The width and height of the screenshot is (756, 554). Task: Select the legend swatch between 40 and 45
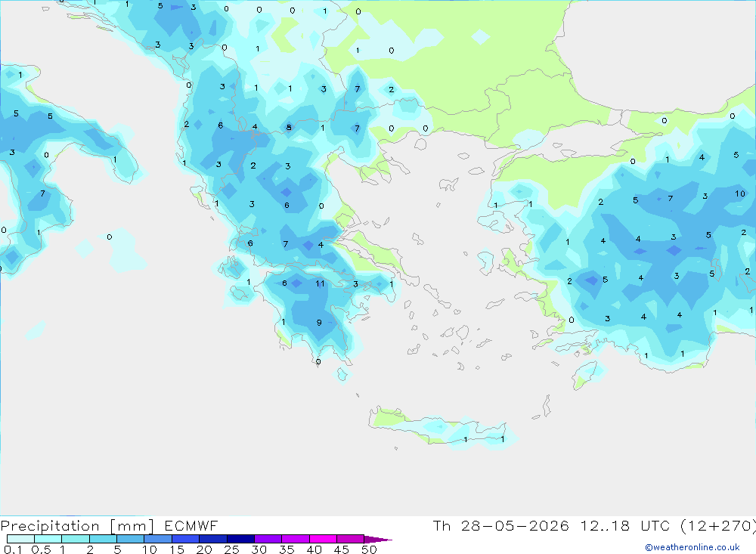323,539
